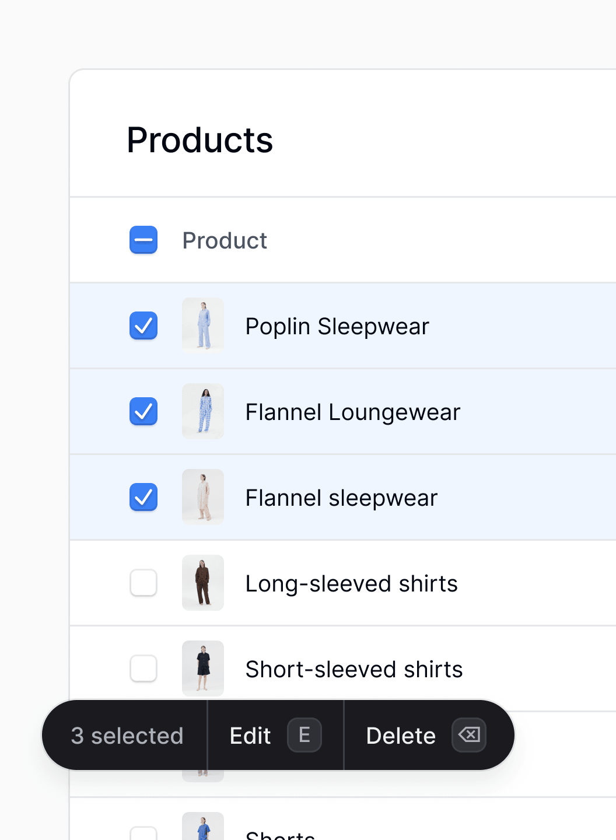The image size is (616, 840).
Task: Check the Long-sleeved shirts checkbox
Action: click(x=143, y=583)
